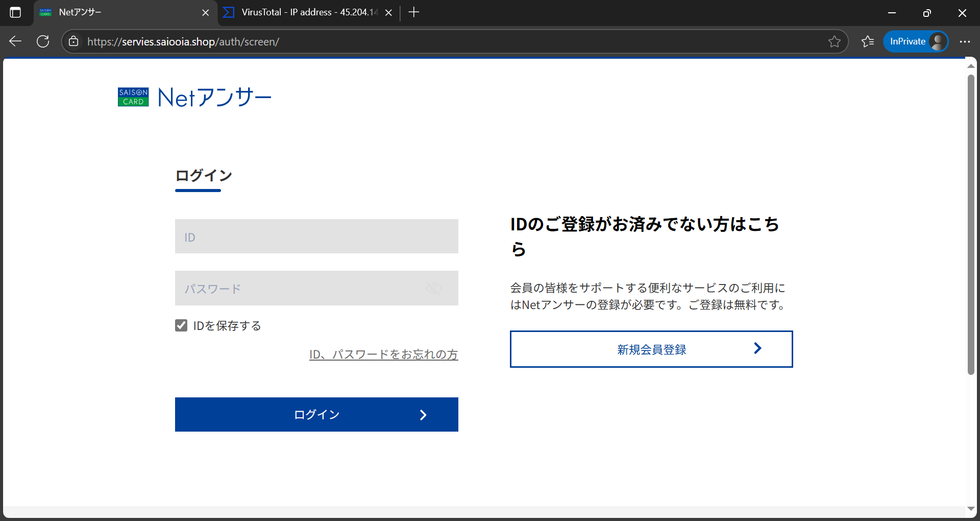
Task: Click the blue ログイン button
Action: tap(316, 414)
